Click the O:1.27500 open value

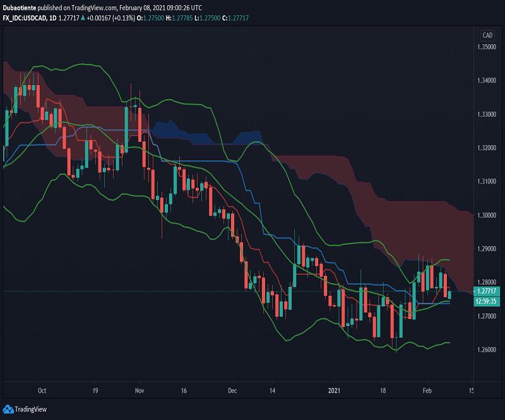click(x=150, y=18)
